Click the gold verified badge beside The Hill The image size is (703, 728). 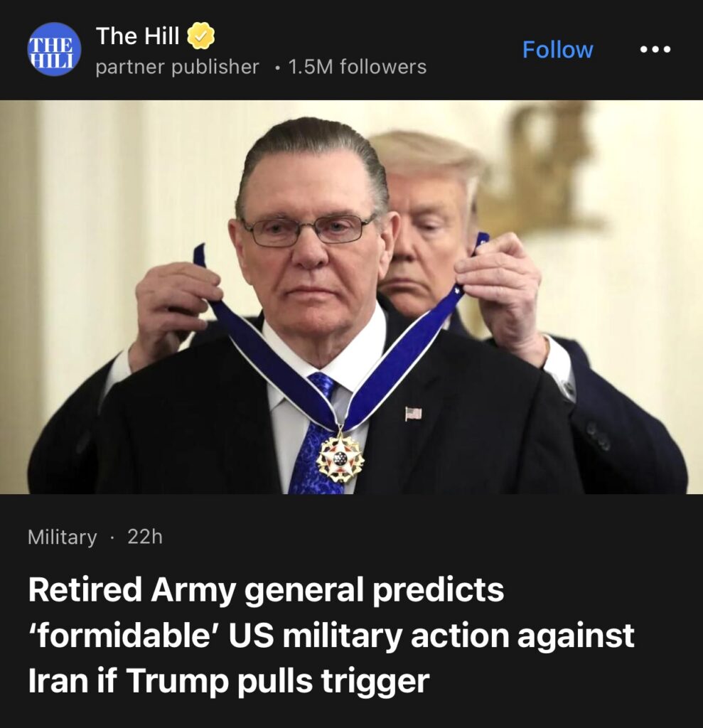(200, 36)
